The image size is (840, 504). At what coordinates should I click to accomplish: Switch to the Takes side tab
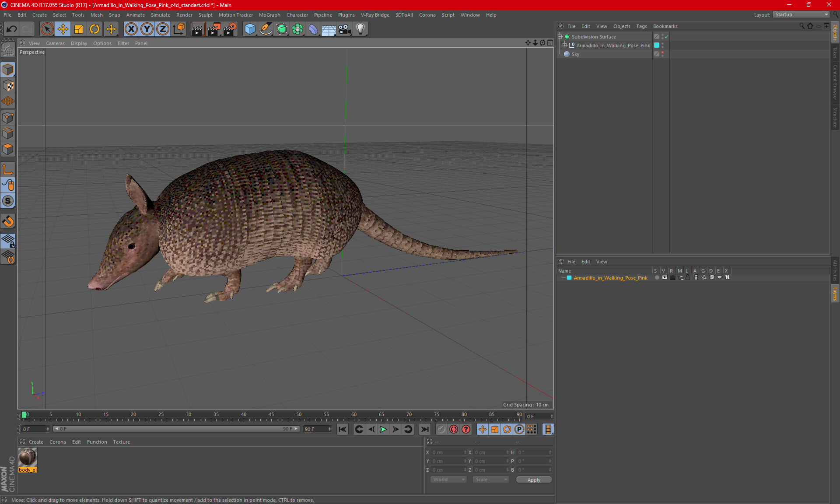(x=835, y=52)
